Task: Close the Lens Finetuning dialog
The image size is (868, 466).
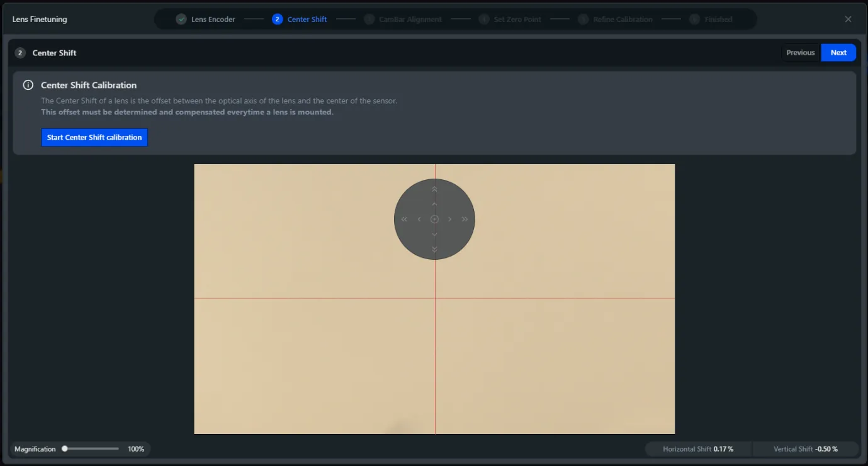Action: click(x=848, y=19)
